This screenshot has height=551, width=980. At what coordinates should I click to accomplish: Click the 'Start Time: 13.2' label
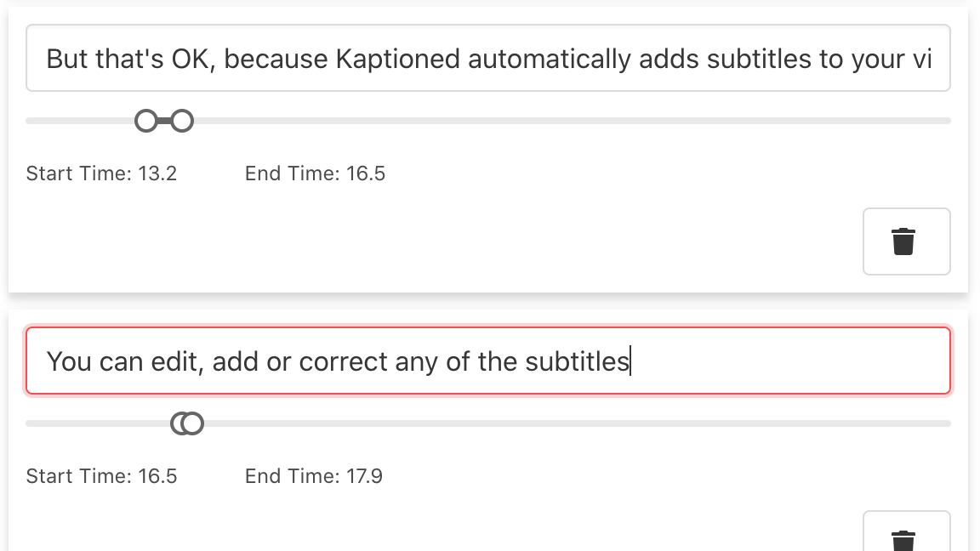101,173
